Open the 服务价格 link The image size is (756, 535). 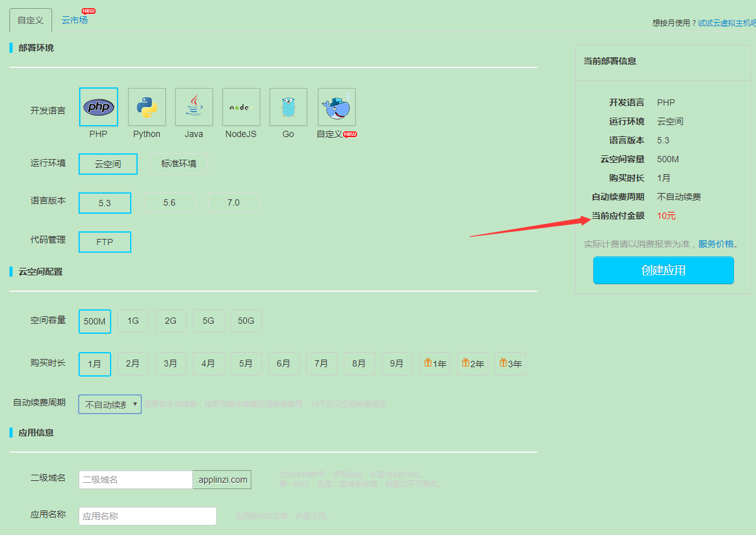pyautogui.click(x=716, y=244)
